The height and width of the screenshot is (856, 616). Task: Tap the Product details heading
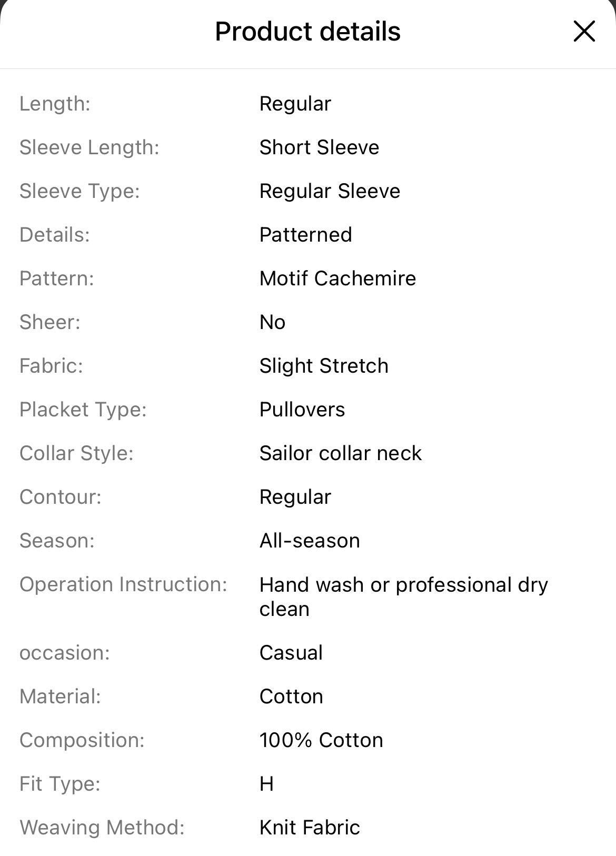307,31
